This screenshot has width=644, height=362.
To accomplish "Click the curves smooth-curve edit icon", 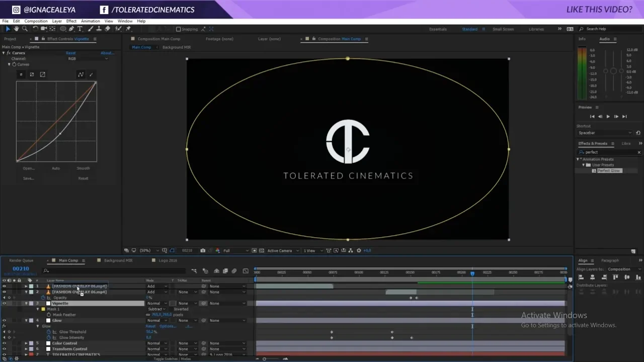I will coord(80,74).
